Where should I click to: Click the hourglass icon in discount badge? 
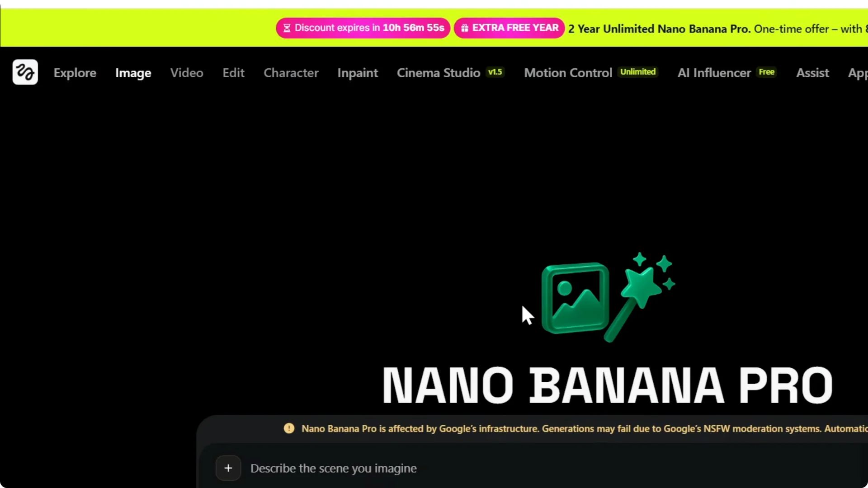pyautogui.click(x=287, y=28)
